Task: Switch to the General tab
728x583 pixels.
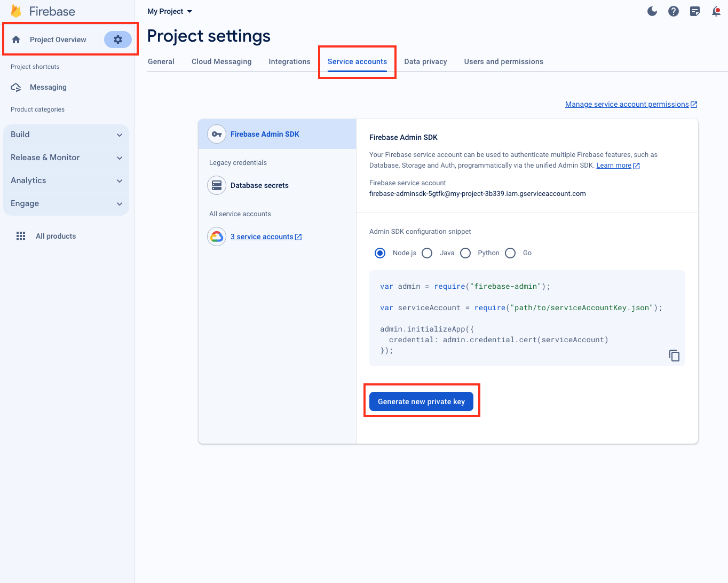Action: [x=161, y=61]
